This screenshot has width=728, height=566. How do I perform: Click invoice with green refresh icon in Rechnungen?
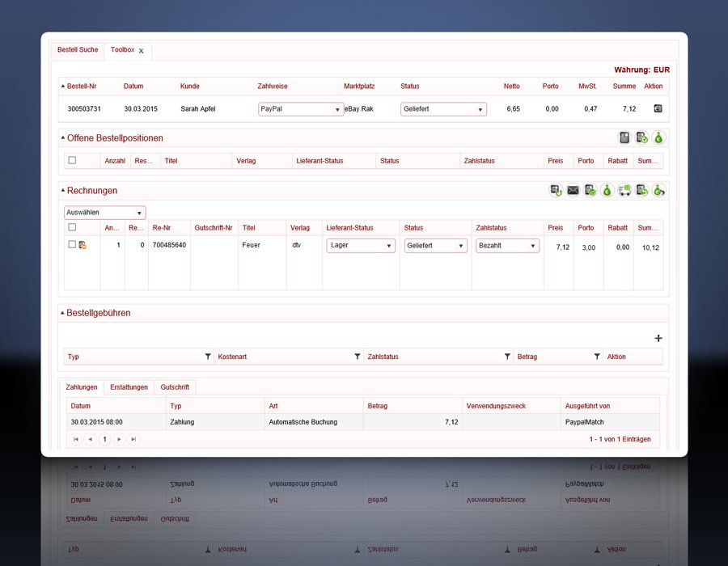click(641, 190)
